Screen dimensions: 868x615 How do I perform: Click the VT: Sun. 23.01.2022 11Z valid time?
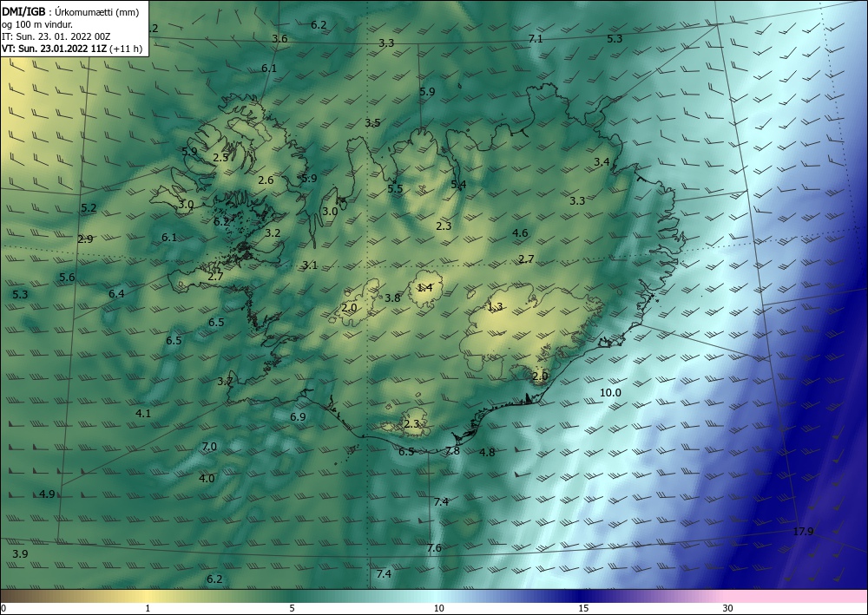pyautogui.click(x=55, y=49)
